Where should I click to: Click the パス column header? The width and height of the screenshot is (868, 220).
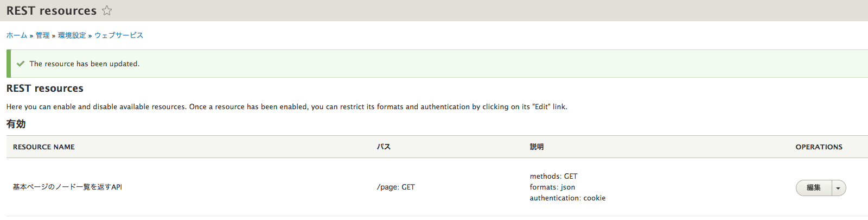click(x=384, y=147)
